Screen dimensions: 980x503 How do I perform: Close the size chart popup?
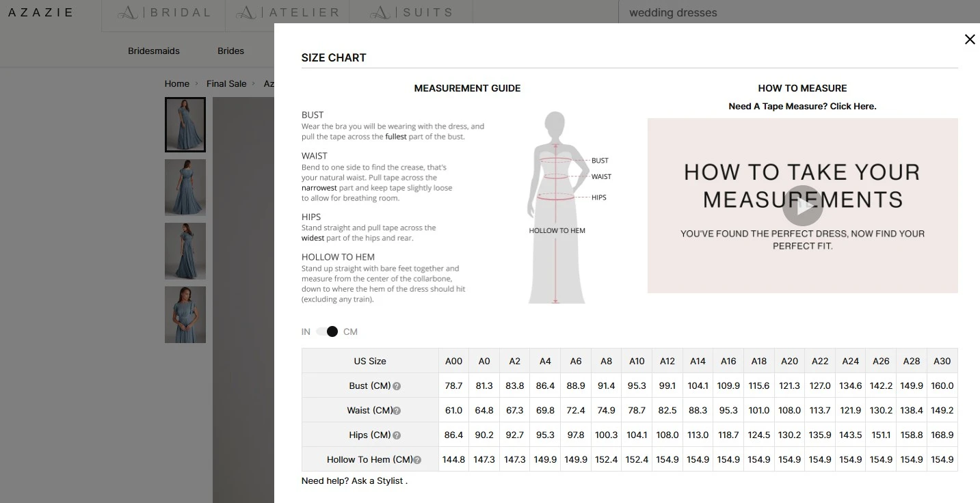[970, 39]
